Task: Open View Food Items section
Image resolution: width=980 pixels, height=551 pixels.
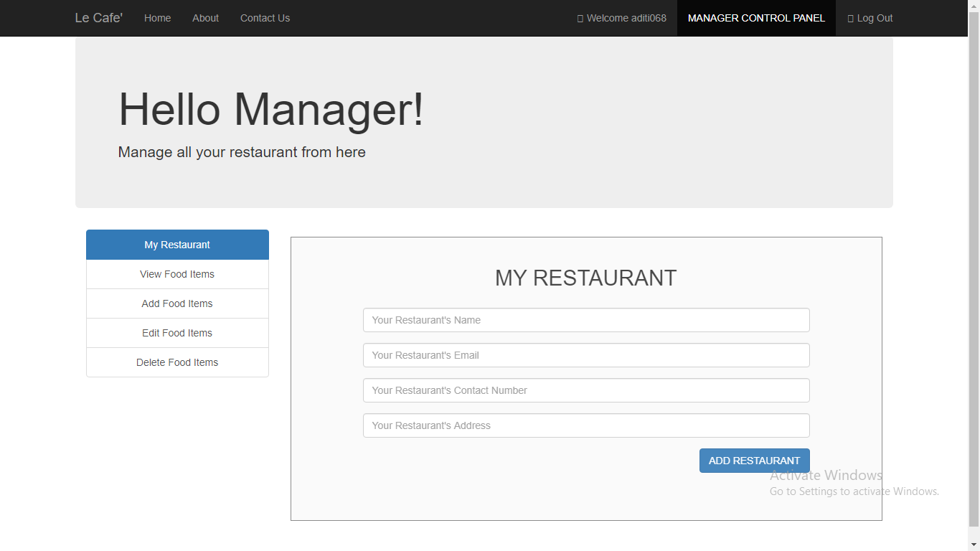Action: pyautogui.click(x=176, y=274)
